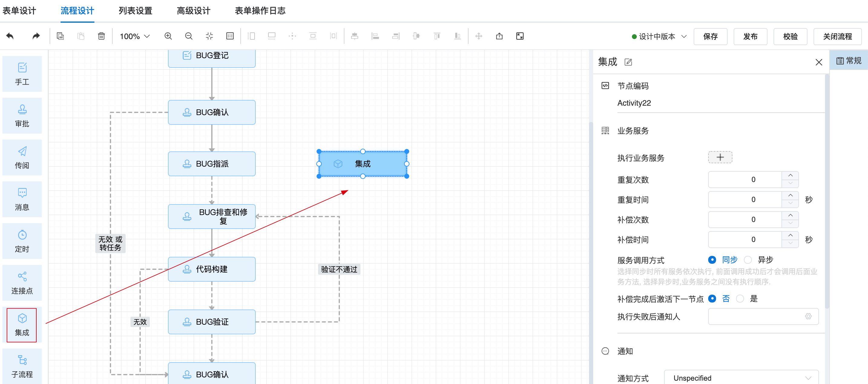Select 同步 radio for service call mode
The height and width of the screenshot is (384, 868).
[x=712, y=260]
